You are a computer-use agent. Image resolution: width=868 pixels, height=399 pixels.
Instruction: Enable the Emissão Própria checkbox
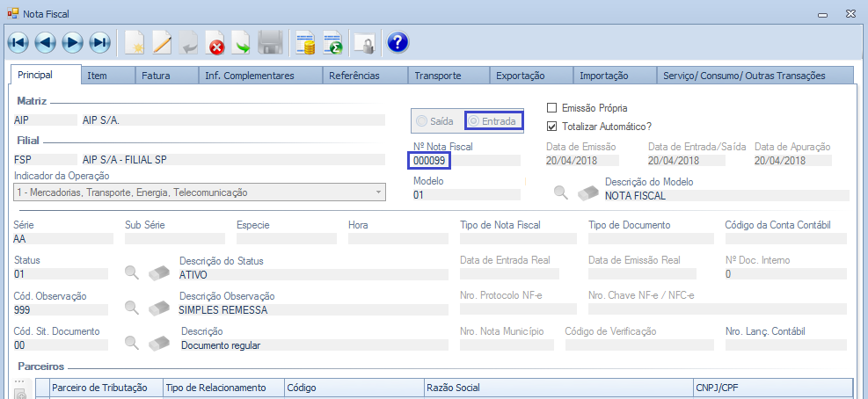[551, 108]
